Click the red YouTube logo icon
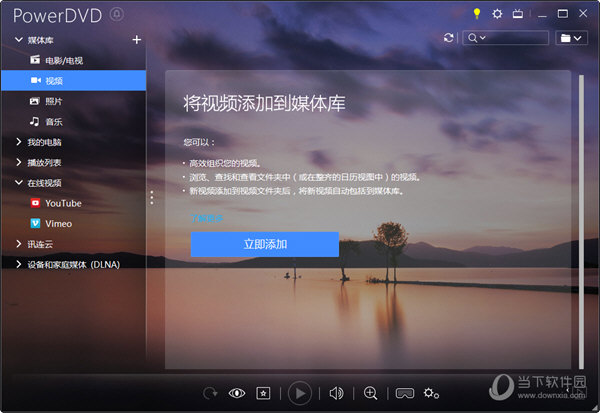 (35, 203)
